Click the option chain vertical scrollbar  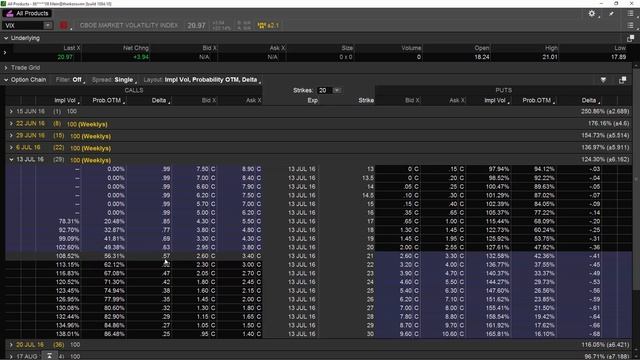pyautogui.click(x=636, y=180)
